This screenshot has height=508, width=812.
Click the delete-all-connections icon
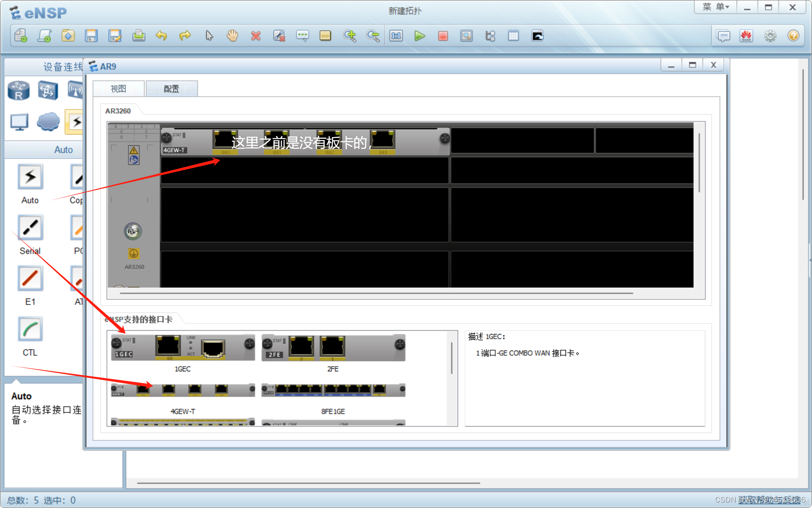point(279,36)
